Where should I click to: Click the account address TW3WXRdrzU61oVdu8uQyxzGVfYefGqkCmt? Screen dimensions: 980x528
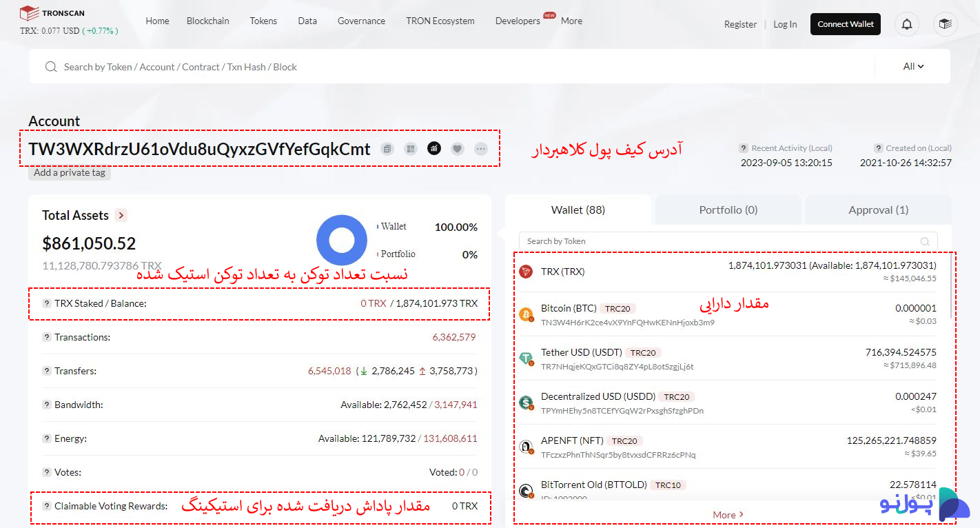[x=199, y=149]
